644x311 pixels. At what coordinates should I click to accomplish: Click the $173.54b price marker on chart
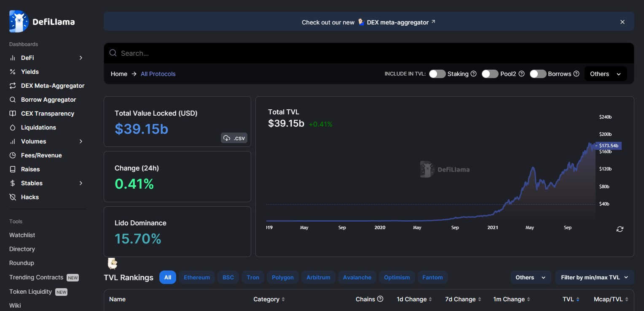pyautogui.click(x=609, y=146)
